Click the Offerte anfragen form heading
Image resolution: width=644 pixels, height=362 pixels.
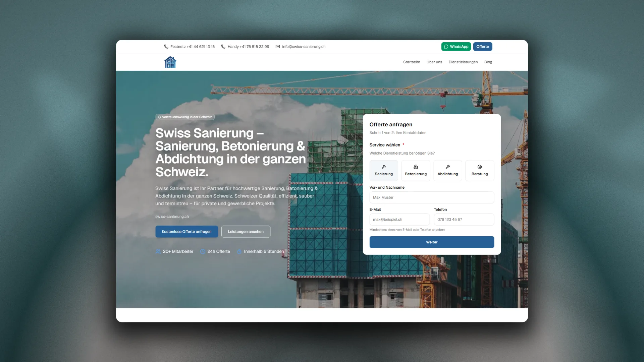tap(391, 125)
